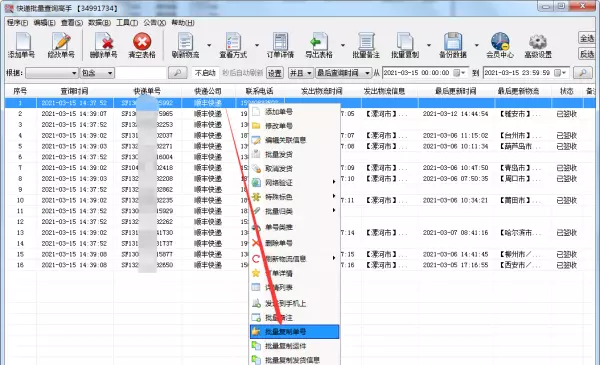Click the 添加单号 toolbar icon
600x365 pixels.
tap(21, 45)
